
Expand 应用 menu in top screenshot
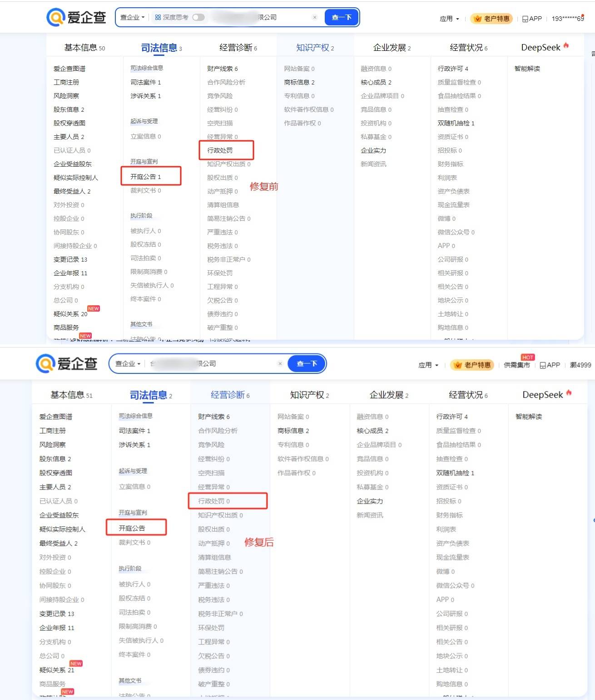click(x=449, y=19)
